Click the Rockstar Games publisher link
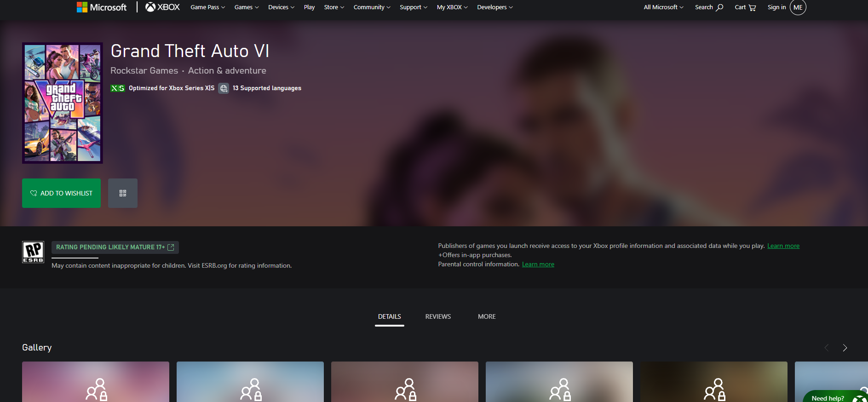Screen dimensions: 868x402 tap(144, 70)
